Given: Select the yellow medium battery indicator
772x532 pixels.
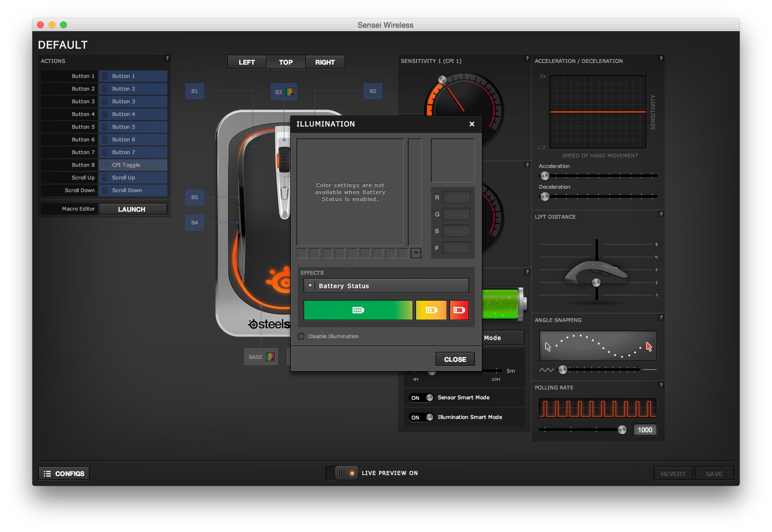Looking at the screenshot, I should point(431,310).
